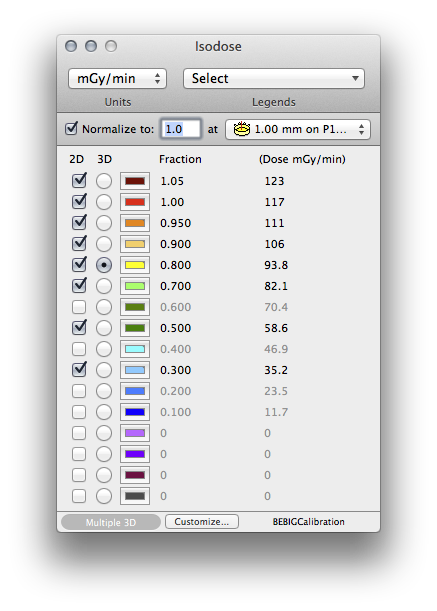
Task: Click the orange 0.950 color swatch
Action: [135, 223]
